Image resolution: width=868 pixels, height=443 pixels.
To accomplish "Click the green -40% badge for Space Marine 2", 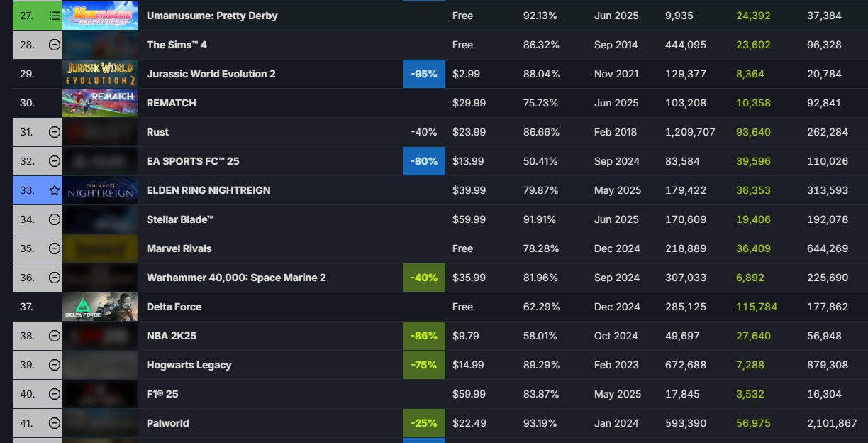I will [x=424, y=278].
